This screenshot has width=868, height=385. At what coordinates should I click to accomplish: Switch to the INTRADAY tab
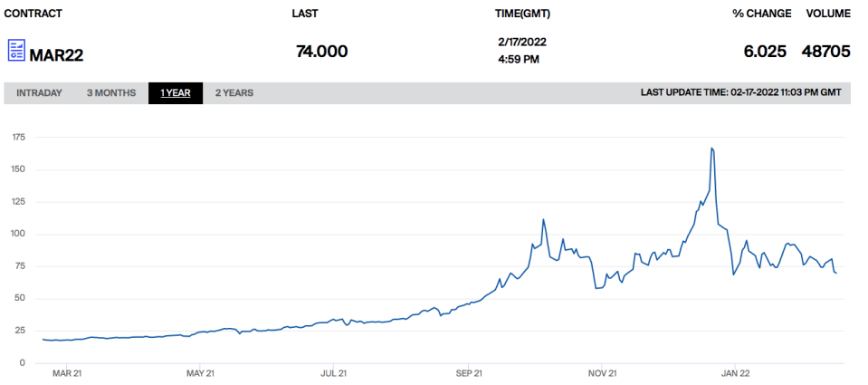coord(39,93)
